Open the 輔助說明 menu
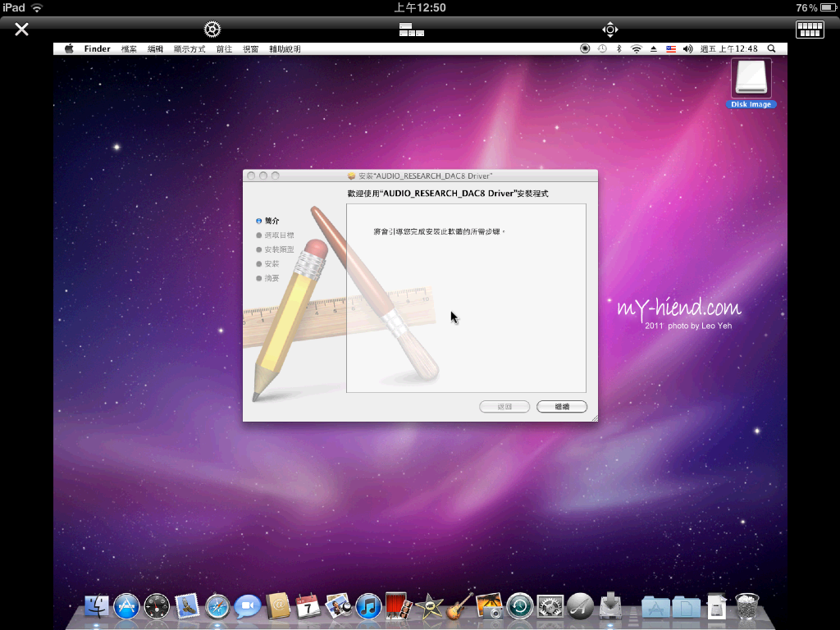Screen dimensions: 840x630 [x=285, y=48]
